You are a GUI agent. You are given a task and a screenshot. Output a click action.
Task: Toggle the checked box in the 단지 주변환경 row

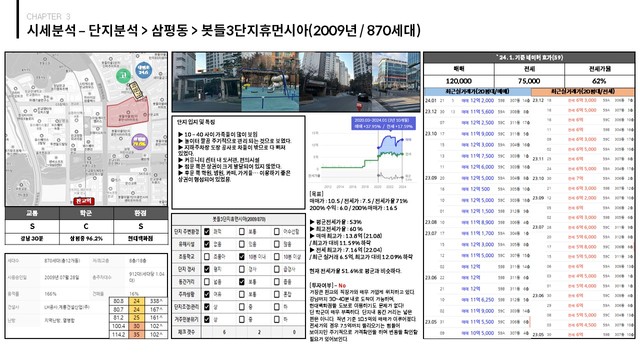207,231
